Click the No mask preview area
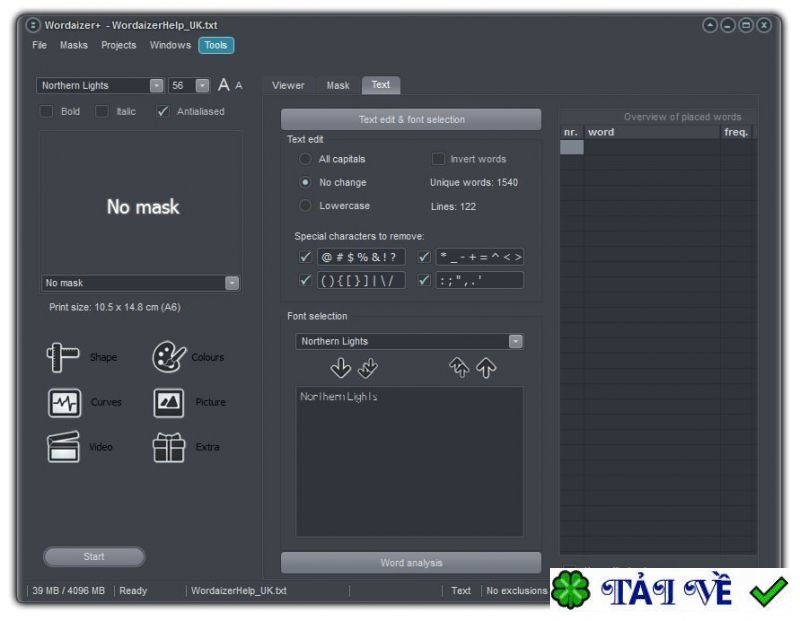The width and height of the screenshot is (800, 621). click(141, 203)
